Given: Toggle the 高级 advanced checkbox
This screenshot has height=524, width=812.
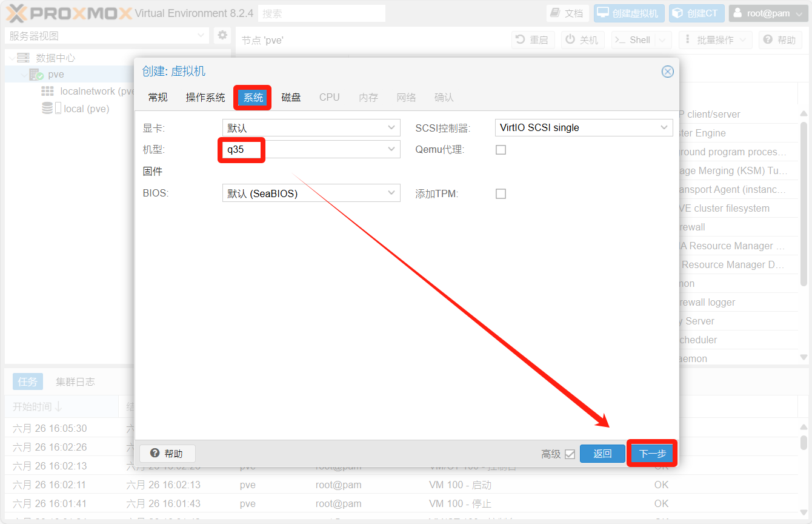Looking at the screenshot, I should (x=570, y=454).
